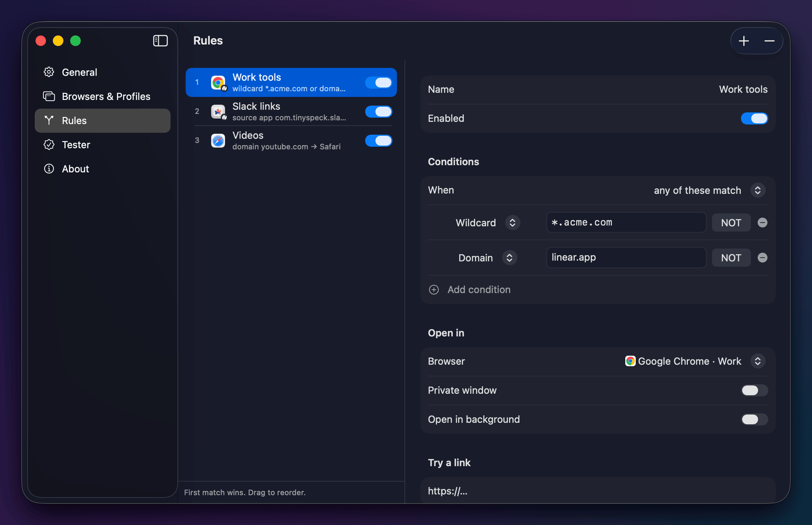Click the General gear icon
Image resolution: width=812 pixels, height=525 pixels.
coord(49,72)
